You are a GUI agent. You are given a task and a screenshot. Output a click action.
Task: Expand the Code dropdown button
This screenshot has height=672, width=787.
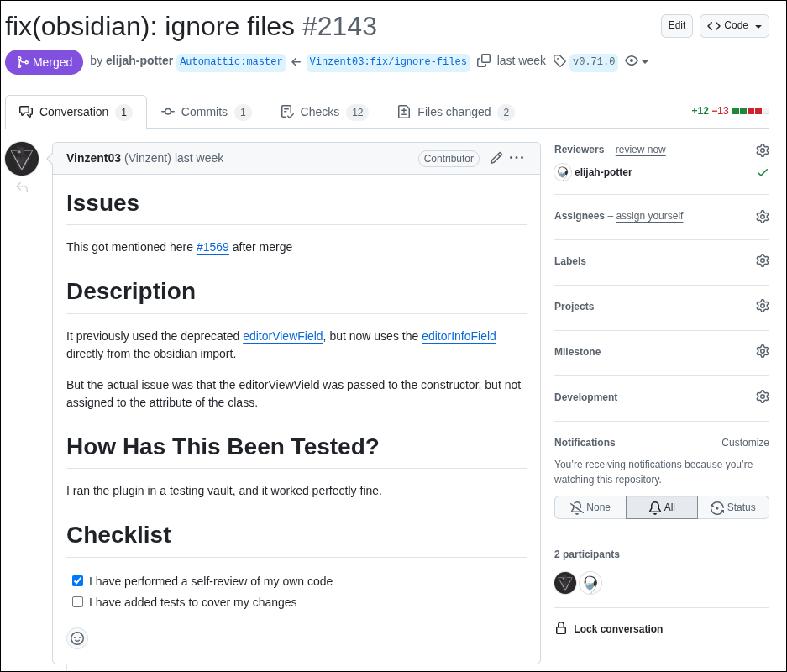734,26
